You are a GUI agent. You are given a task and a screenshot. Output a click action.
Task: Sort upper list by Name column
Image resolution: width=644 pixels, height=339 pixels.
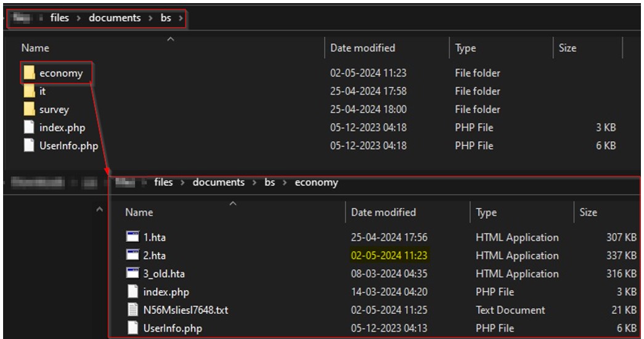35,48
